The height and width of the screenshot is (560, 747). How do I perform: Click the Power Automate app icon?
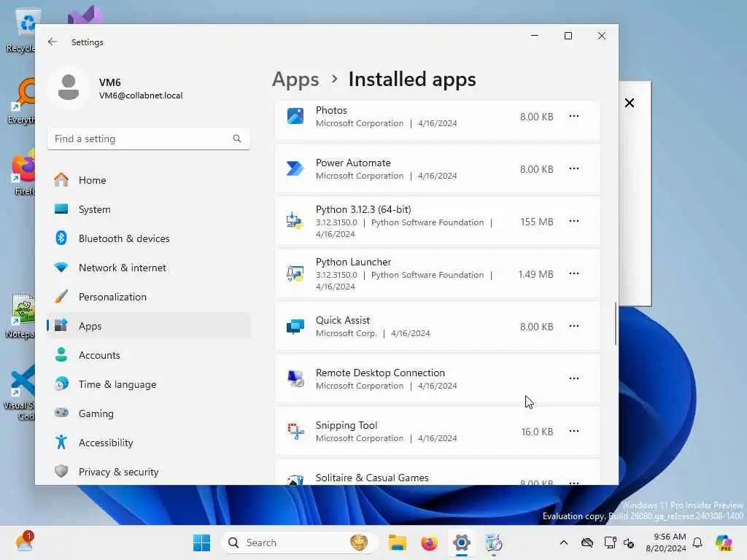(295, 168)
